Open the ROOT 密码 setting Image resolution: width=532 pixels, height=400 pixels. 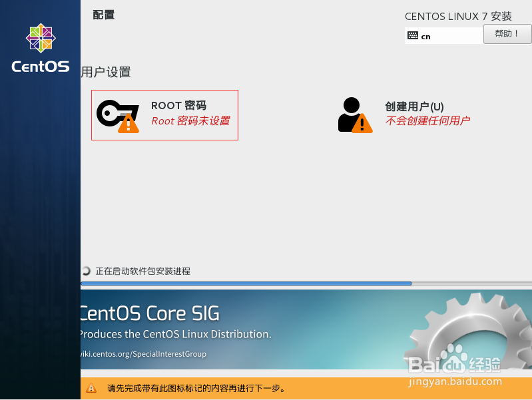pyautogui.click(x=164, y=115)
